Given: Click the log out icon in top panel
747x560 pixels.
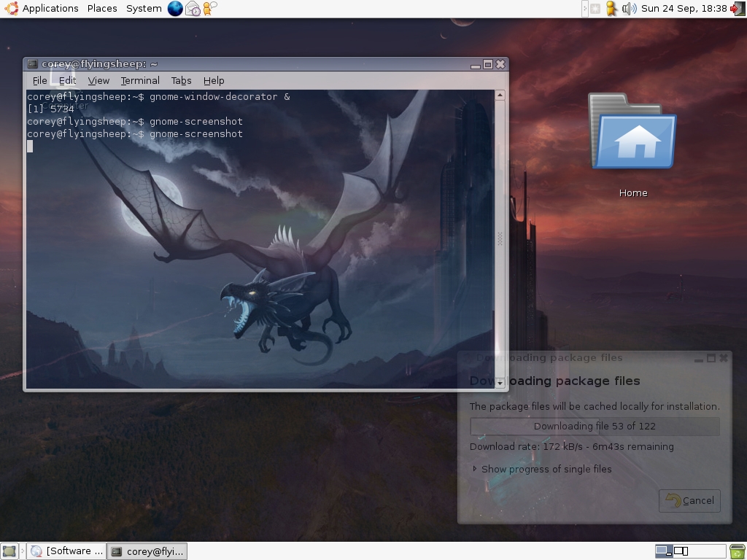Looking at the screenshot, I should point(738,9).
